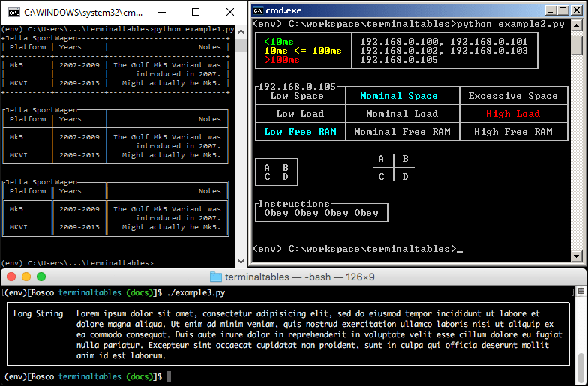Screen dimensions: 588x386
Task: Click the bottom bash prompt cursor block
Action: 169,376
